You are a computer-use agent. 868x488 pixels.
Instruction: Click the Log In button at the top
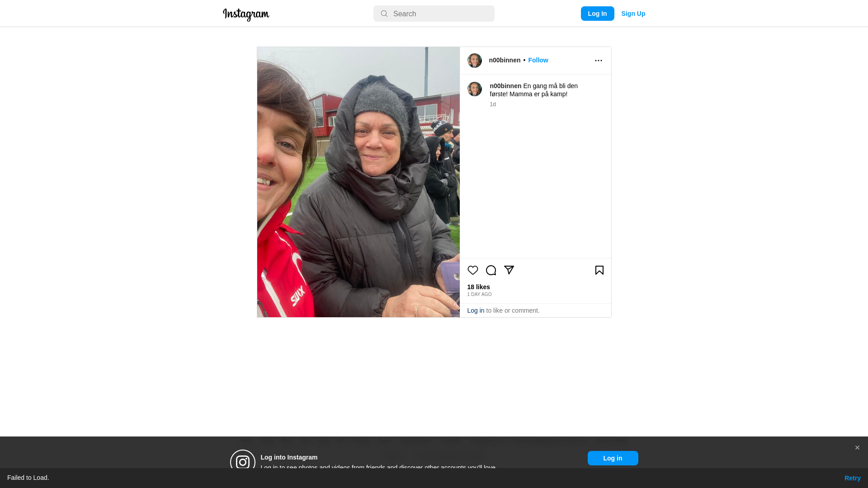[597, 14]
